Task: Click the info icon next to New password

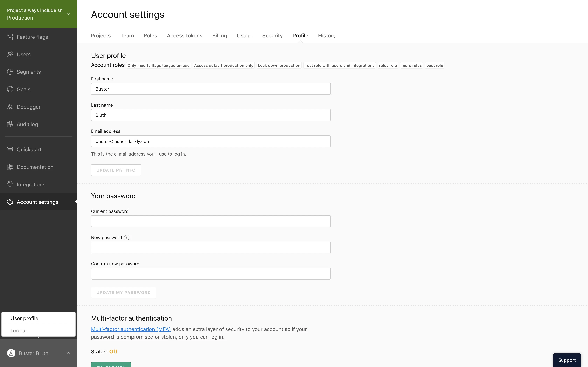Action: point(127,237)
